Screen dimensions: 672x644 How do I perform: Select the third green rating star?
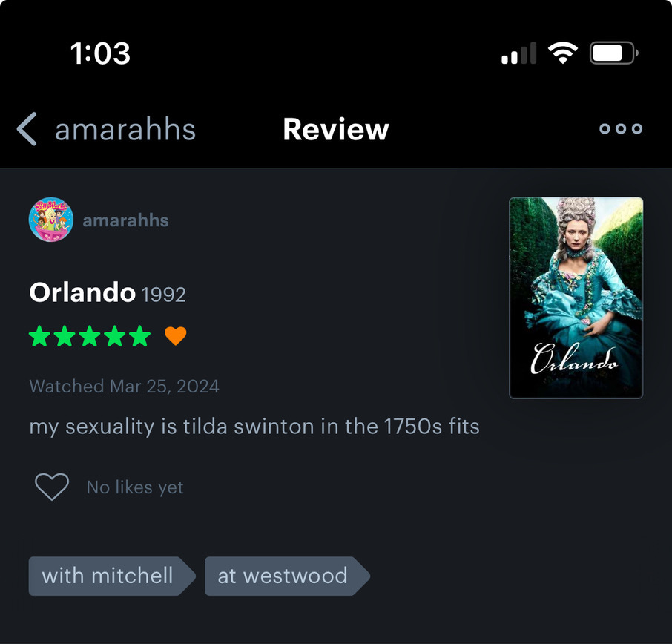click(90, 335)
